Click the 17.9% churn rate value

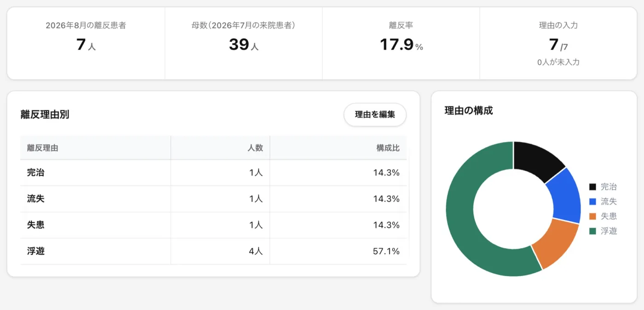coord(401,45)
